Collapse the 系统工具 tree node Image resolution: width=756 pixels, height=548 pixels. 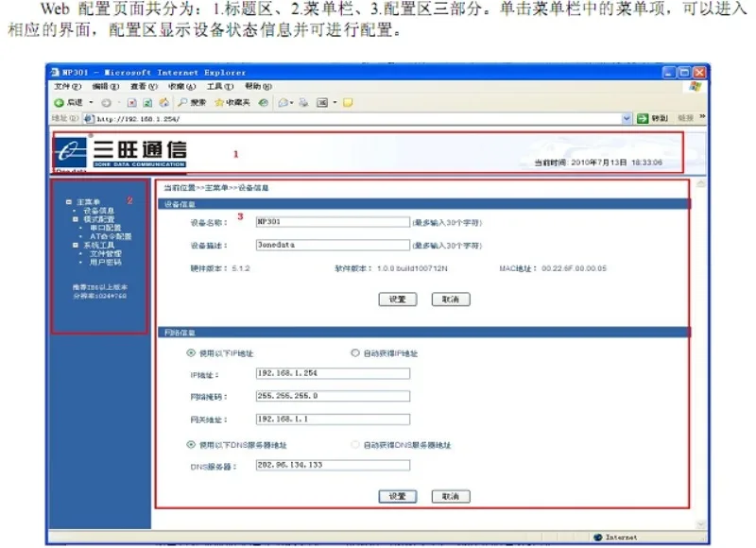pyautogui.click(x=76, y=245)
